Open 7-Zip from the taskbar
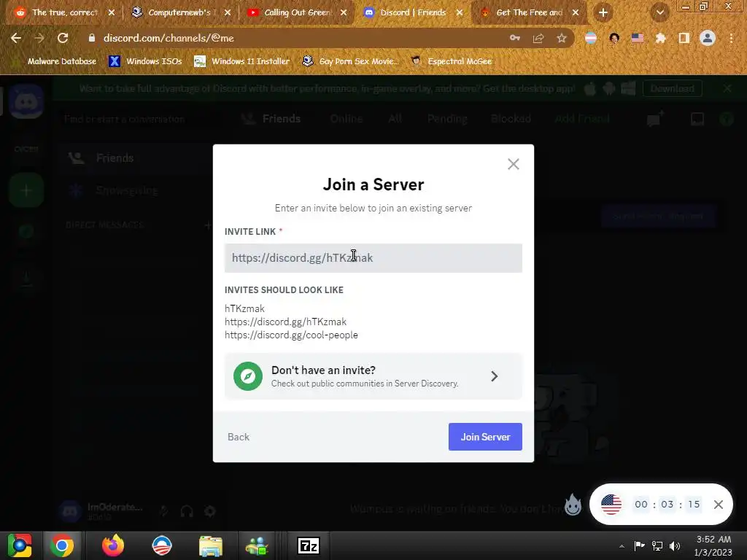Image resolution: width=747 pixels, height=560 pixels. tap(309, 545)
